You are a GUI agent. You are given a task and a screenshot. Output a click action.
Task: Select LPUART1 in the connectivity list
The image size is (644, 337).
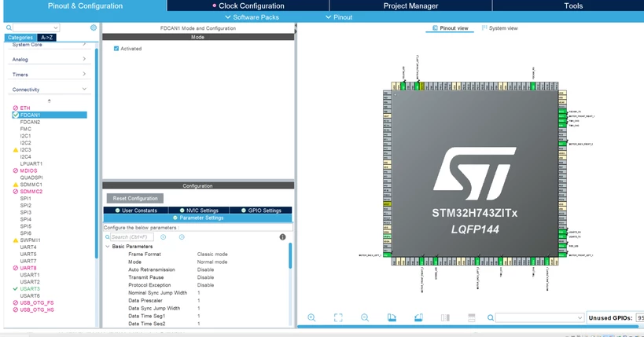(31, 163)
